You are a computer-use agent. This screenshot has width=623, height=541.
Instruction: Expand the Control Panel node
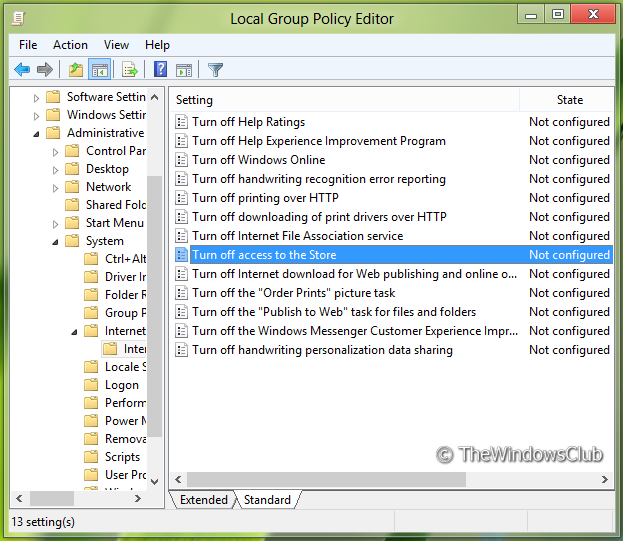[55, 152]
